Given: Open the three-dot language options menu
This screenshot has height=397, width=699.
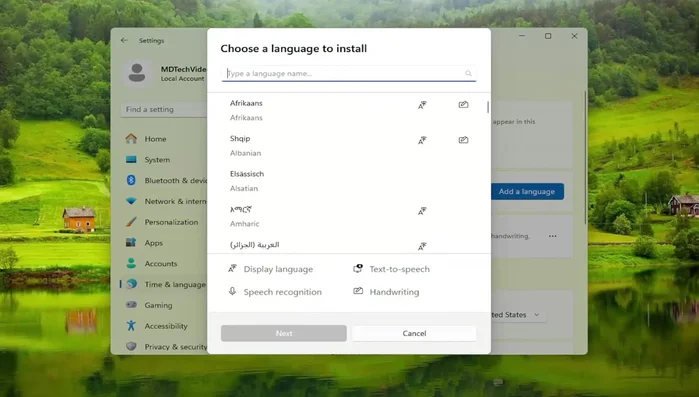Looking at the screenshot, I should click(x=553, y=236).
